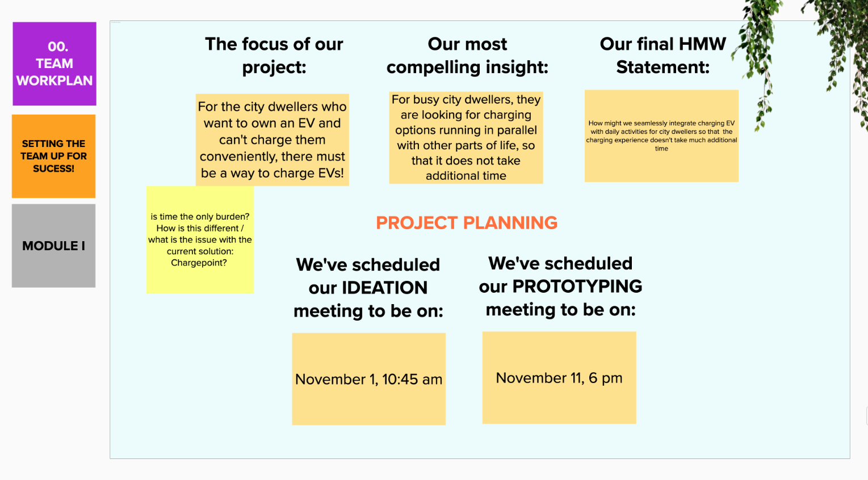Select the HMW statement sticky note
The height and width of the screenshot is (480, 868).
[662, 136]
